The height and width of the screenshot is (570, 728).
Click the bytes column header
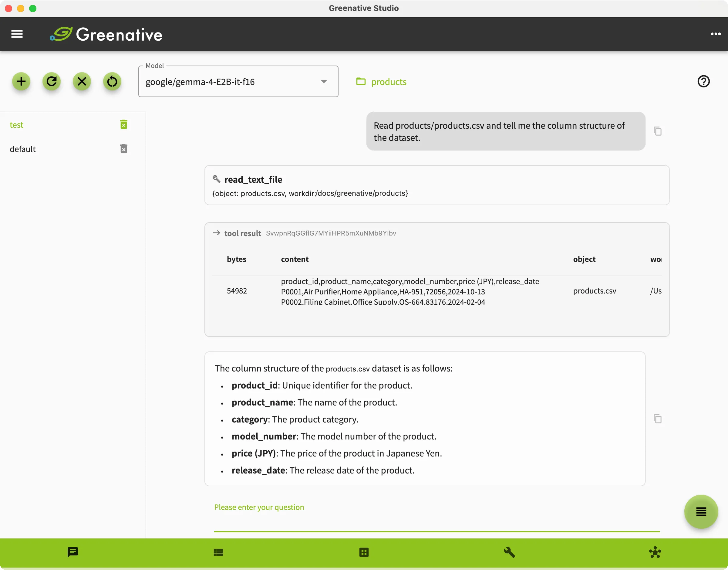pos(236,259)
